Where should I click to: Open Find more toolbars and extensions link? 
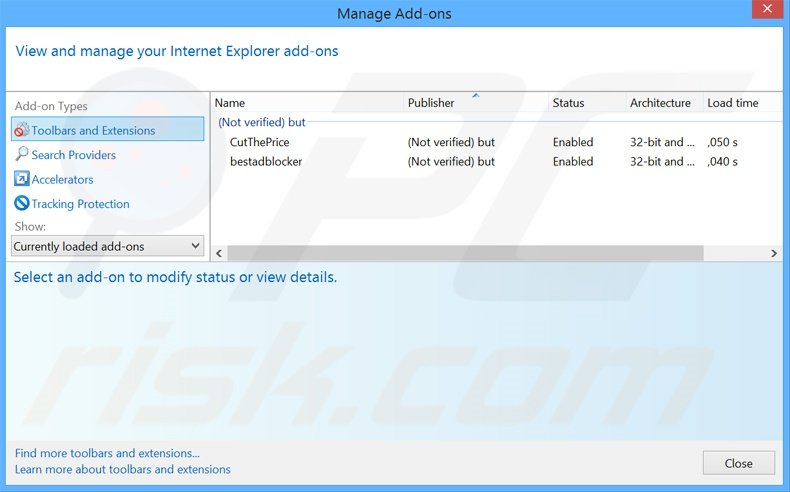[107, 453]
